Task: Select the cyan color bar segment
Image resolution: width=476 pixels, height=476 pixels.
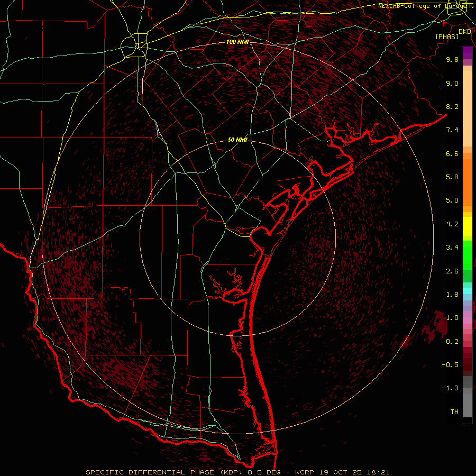Action: pyautogui.click(x=467, y=291)
